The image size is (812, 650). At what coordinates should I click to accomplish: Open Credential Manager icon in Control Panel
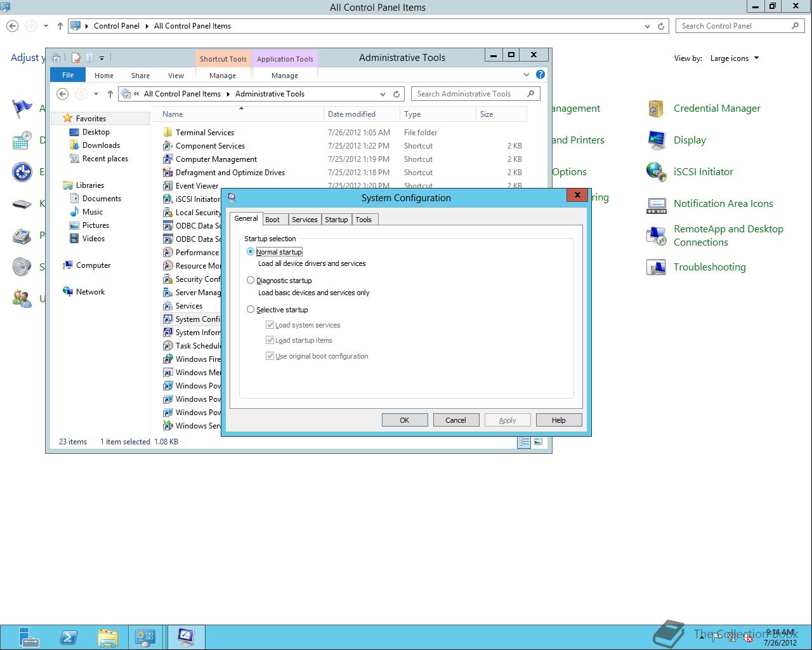click(x=656, y=109)
